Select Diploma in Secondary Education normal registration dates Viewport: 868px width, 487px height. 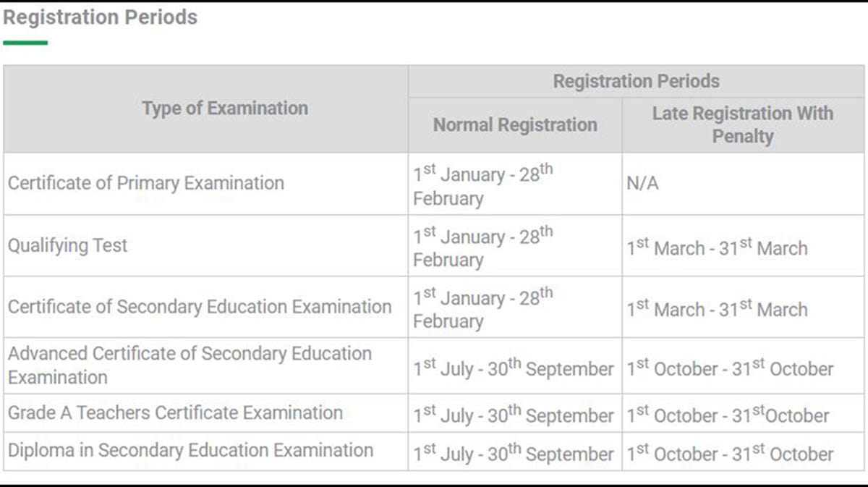514,453
